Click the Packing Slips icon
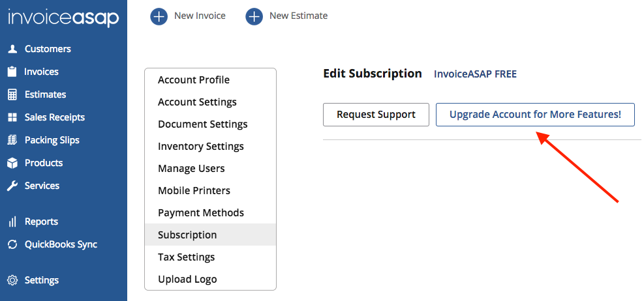 [12, 140]
